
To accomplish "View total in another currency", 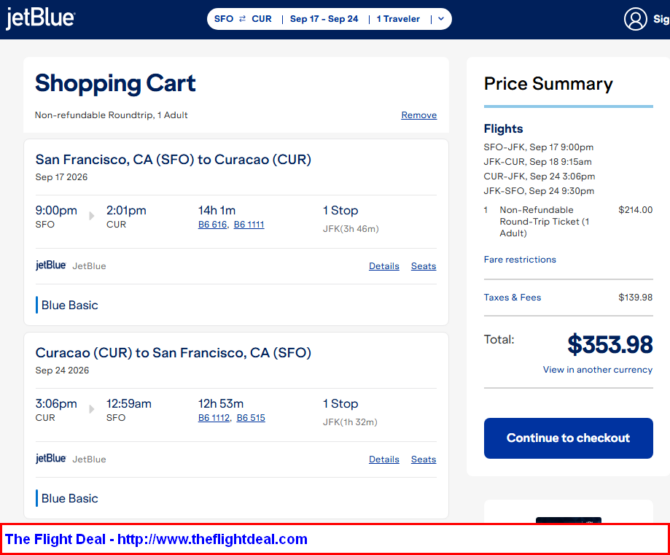I will pyautogui.click(x=597, y=370).
